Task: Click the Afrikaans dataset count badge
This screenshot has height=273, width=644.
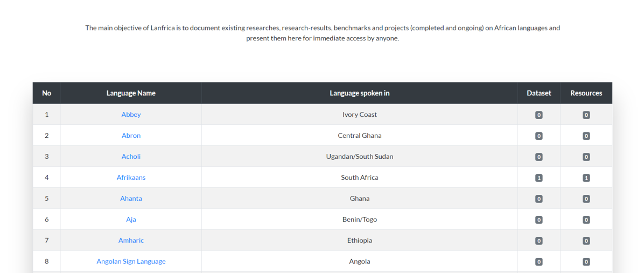Action: pos(539,178)
